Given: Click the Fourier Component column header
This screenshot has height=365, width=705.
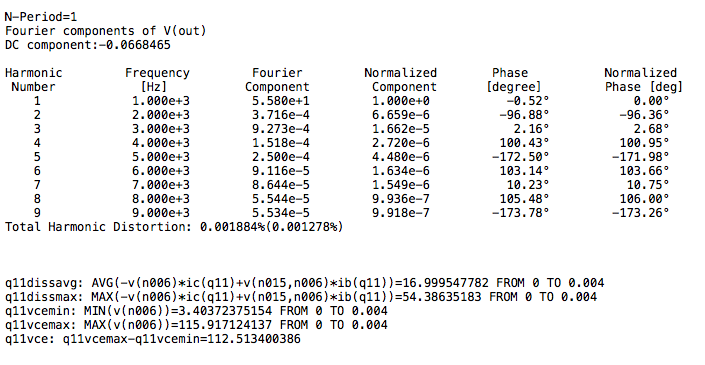Looking at the screenshot, I should (x=277, y=80).
